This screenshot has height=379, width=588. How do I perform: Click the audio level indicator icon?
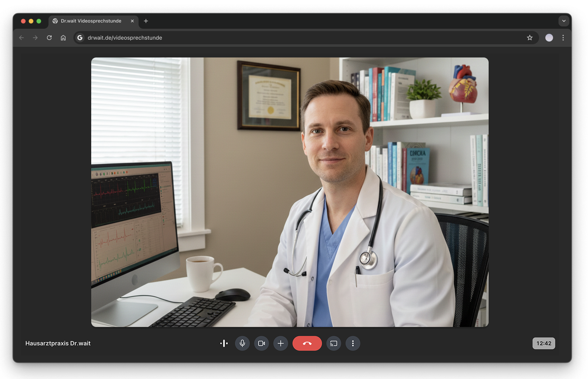[x=224, y=343]
